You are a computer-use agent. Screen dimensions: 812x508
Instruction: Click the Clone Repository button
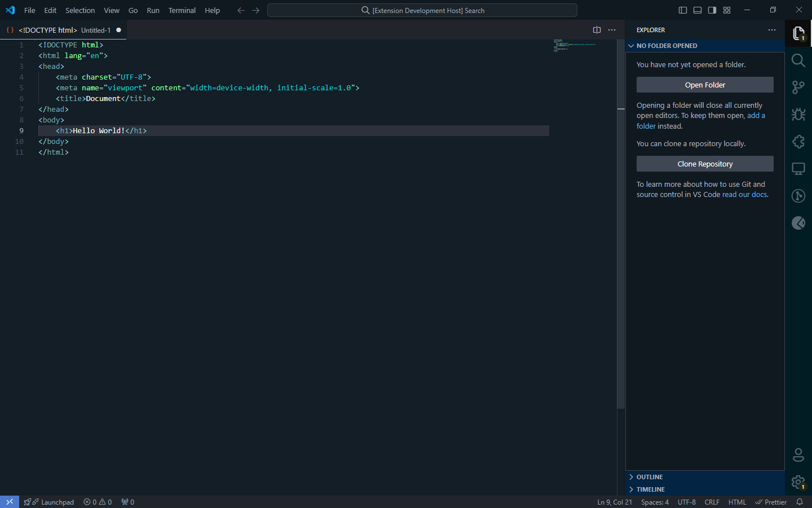pyautogui.click(x=705, y=164)
